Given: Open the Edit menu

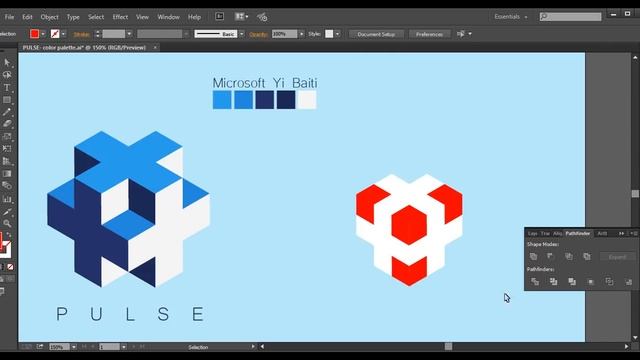Looking at the screenshot, I should (27, 17).
